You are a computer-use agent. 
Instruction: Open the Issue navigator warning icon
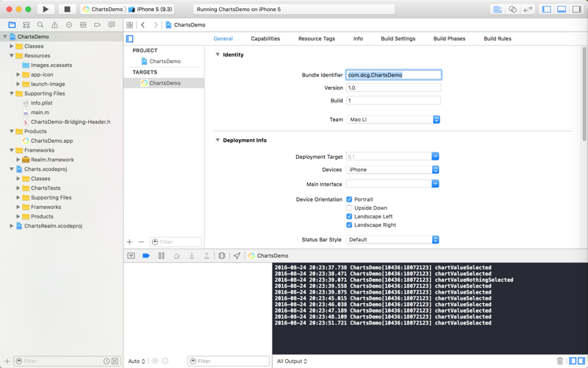click(54, 25)
